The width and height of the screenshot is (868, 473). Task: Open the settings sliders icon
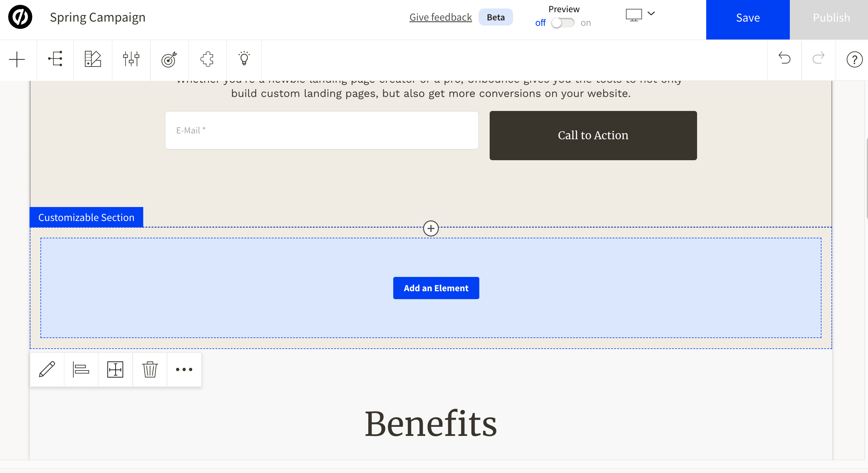(131, 59)
